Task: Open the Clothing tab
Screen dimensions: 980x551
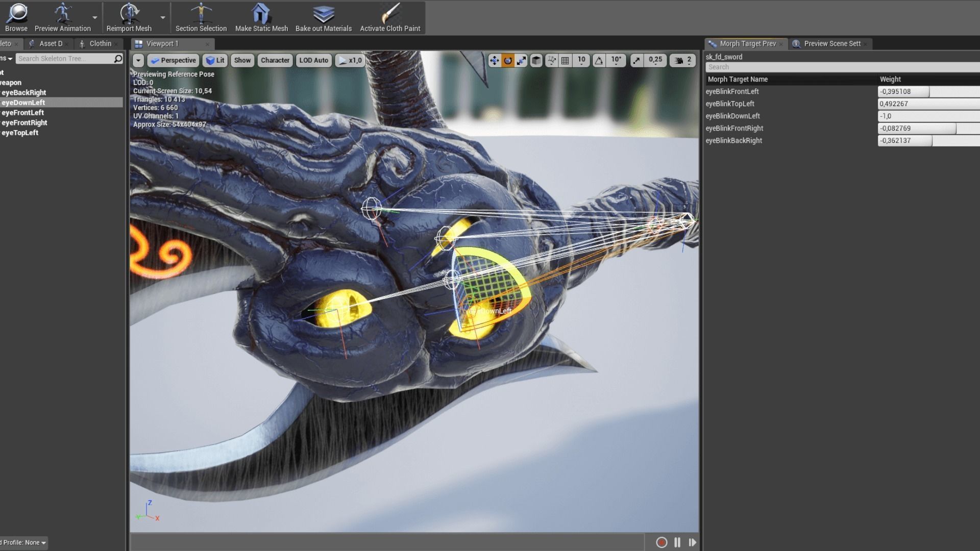Action: (99, 43)
